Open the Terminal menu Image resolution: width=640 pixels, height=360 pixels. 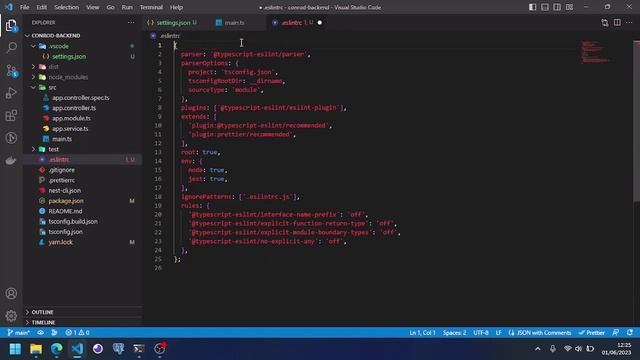pyautogui.click(x=151, y=7)
